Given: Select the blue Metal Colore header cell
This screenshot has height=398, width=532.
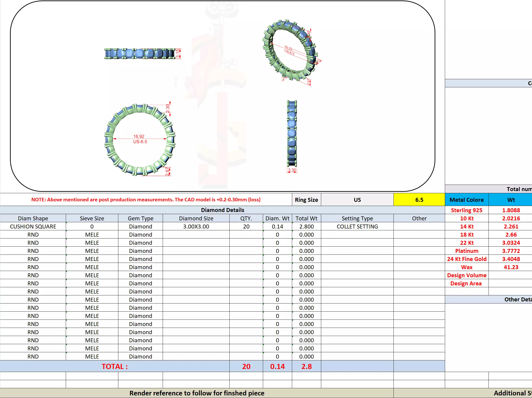Looking at the screenshot, I should click(x=466, y=200).
